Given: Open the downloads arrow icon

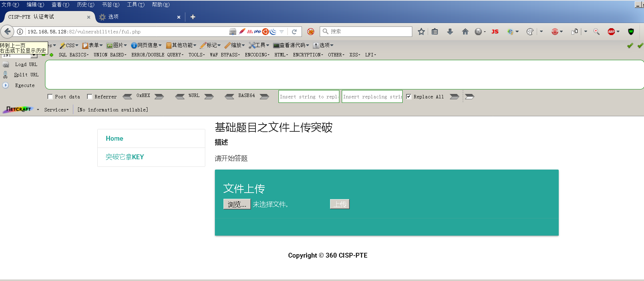Looking at the screenshot, I should [x=450, y=32].
